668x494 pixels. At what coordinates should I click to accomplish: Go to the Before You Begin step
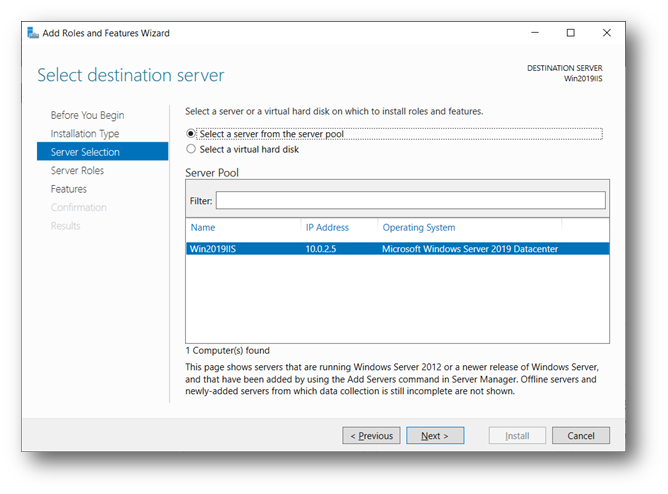[88, 115]
